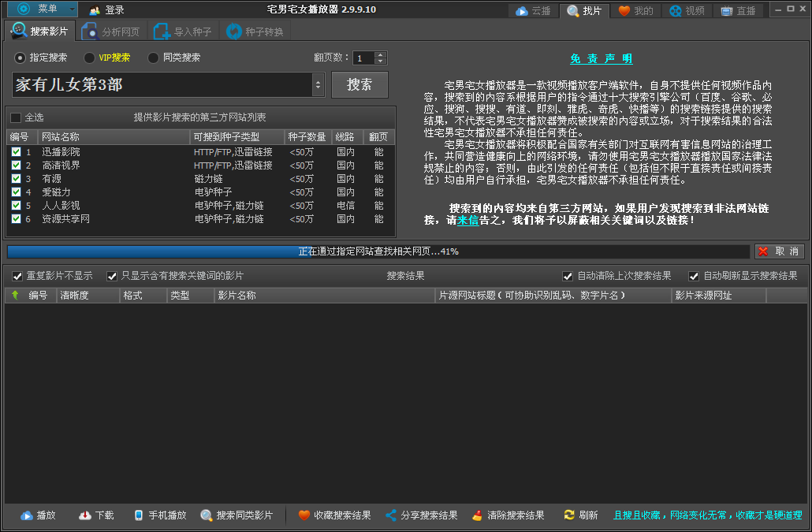
Task: Increase the 翻页数 page count stepper
Action: tap(382, 54)
